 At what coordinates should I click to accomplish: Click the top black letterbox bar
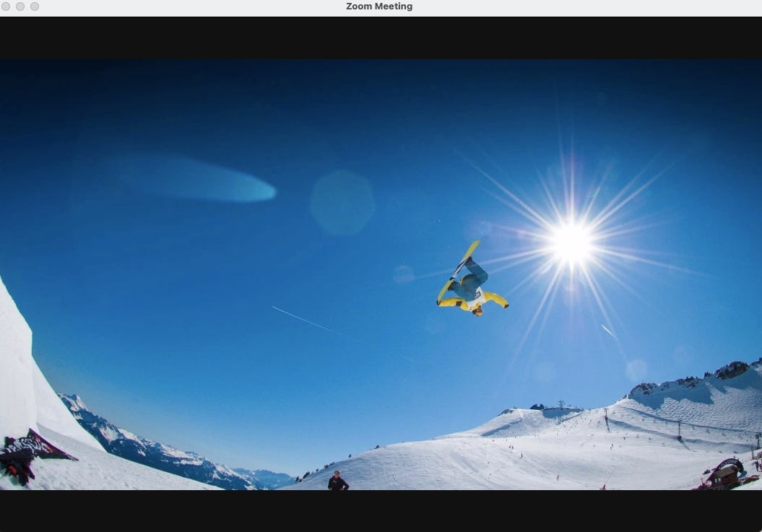coord(381,36)
